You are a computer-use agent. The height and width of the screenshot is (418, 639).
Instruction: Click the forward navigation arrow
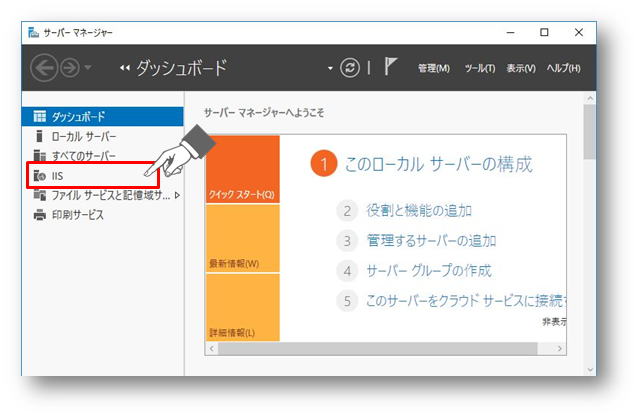70,68
